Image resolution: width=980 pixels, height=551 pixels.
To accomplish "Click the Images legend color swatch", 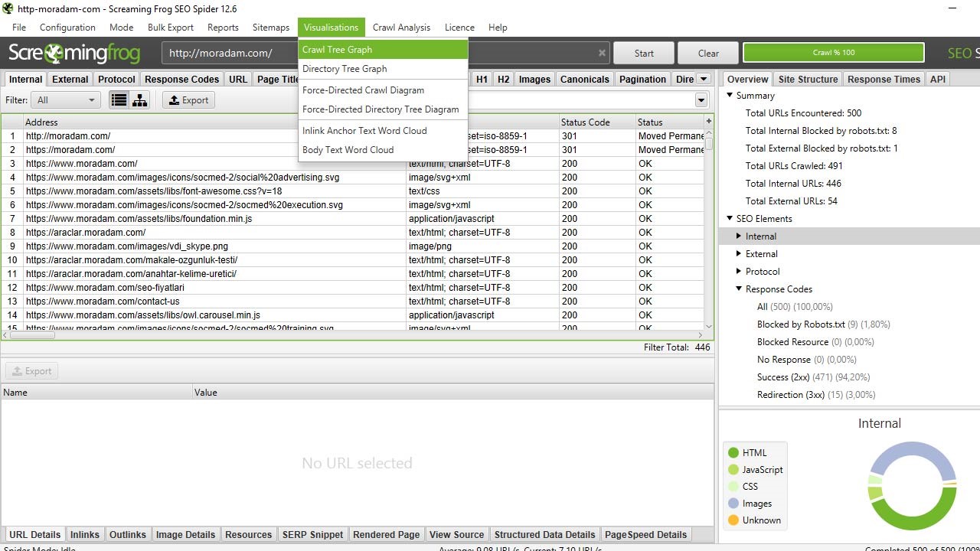I will pyautogui.click(x=733, y=504).
